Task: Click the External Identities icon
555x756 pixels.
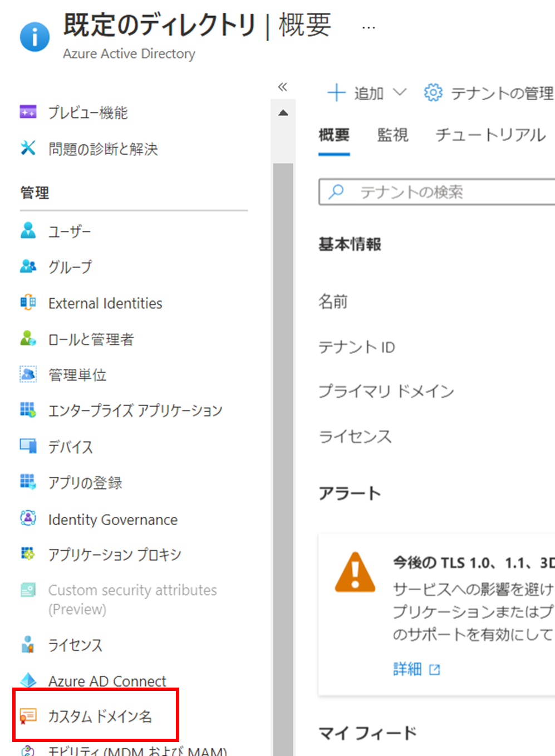Action: [28, 302]
